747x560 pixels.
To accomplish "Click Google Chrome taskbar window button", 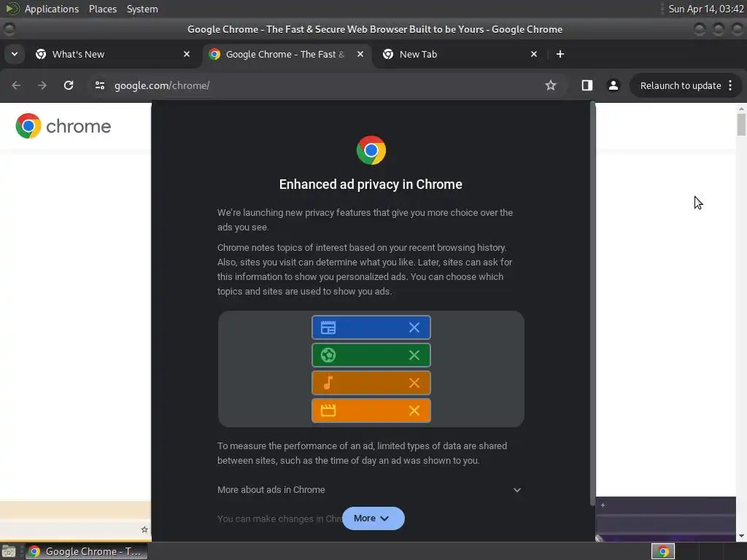I will pos(86,551).
